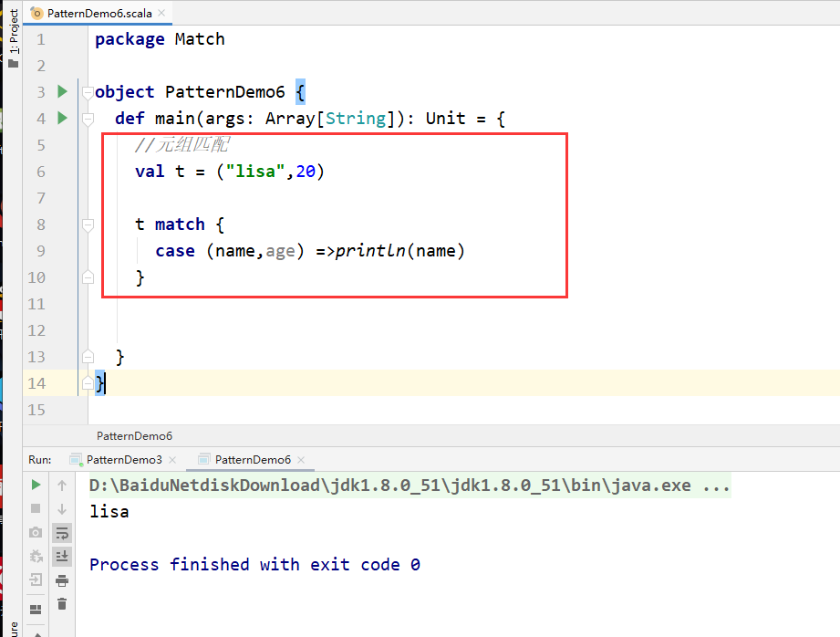Collapse the object PatternDemo6 block at line 3
The image size is (840, 637).
[88, 93]
